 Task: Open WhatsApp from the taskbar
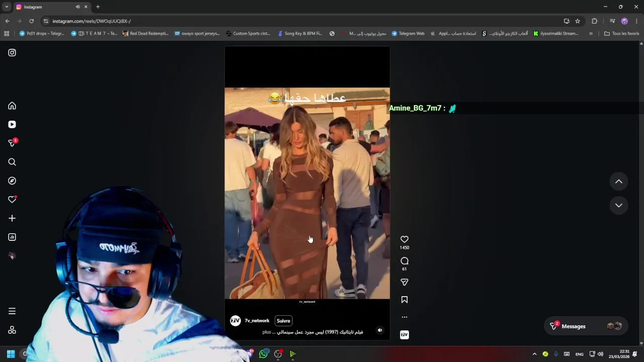coord(264,354)
